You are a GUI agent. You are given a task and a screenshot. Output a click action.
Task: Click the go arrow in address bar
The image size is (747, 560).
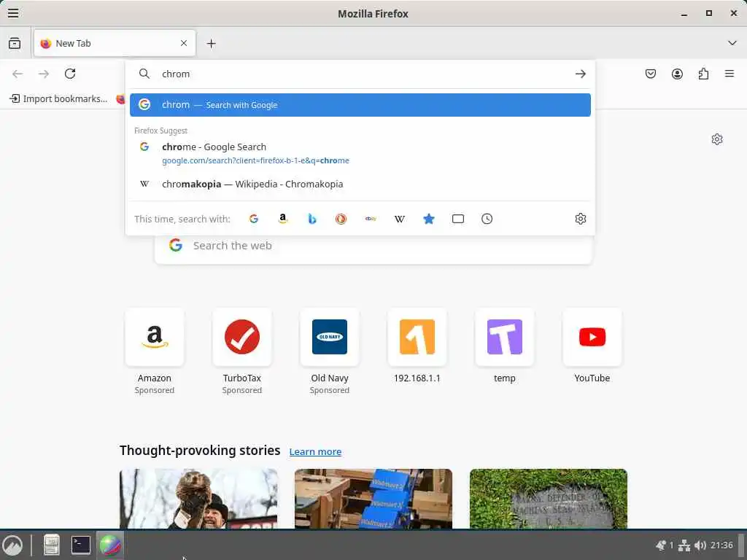tap(580, 74)
